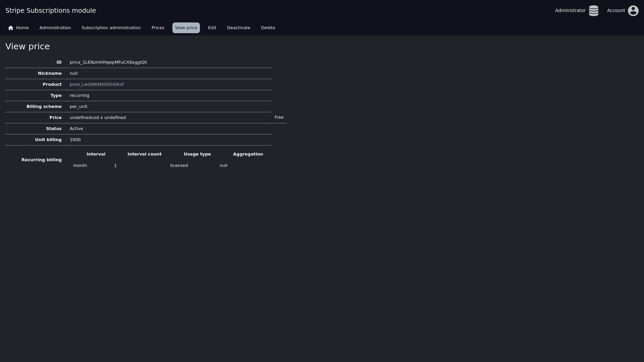Click the price ID value text
This screenshot has width=644, height=362.
(x=108, y=62)
